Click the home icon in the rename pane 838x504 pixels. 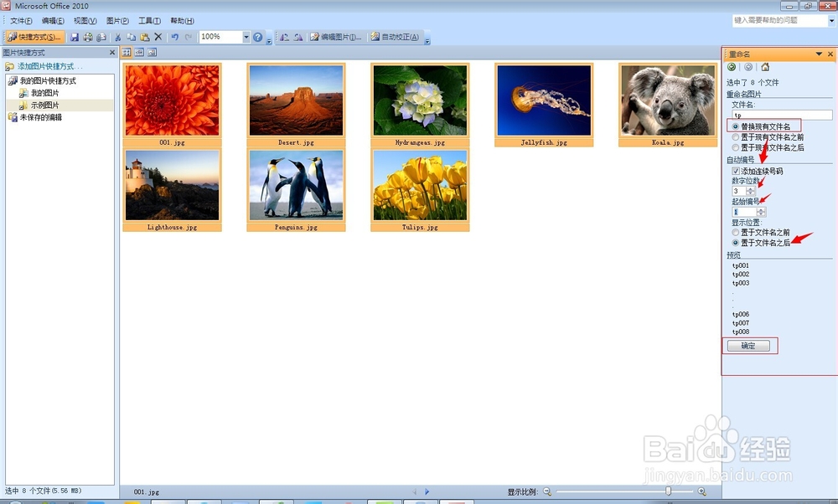[765, 67]
